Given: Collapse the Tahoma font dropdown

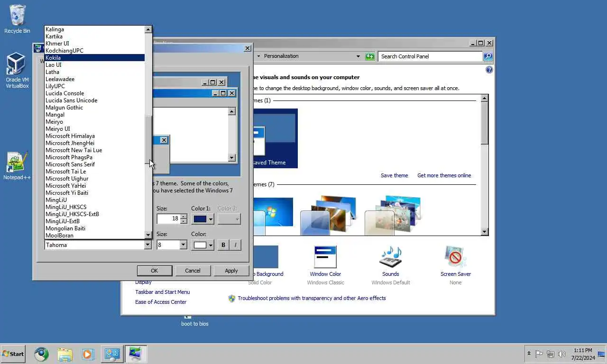Looking at the screenshot, I should [147, 245].
